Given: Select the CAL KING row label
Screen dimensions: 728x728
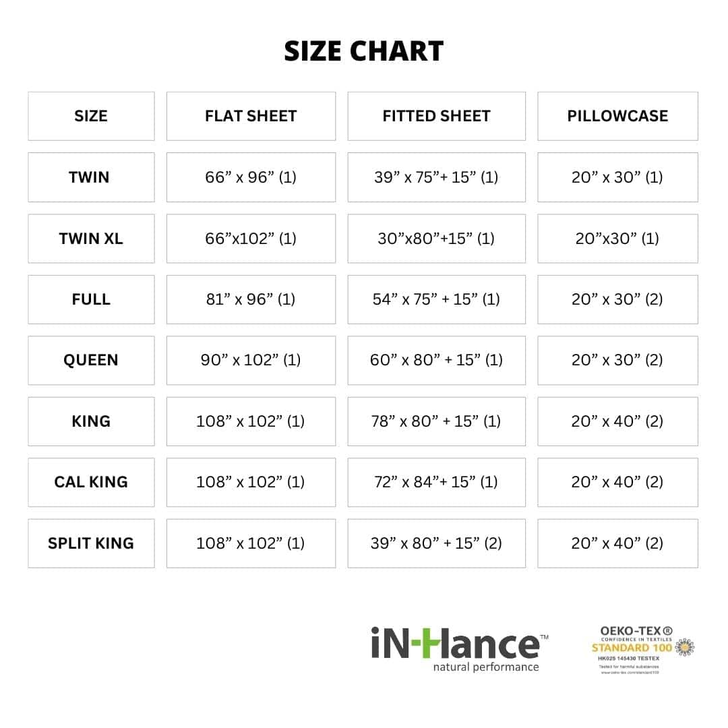Looking at the screenshot, I should point(91,482).
